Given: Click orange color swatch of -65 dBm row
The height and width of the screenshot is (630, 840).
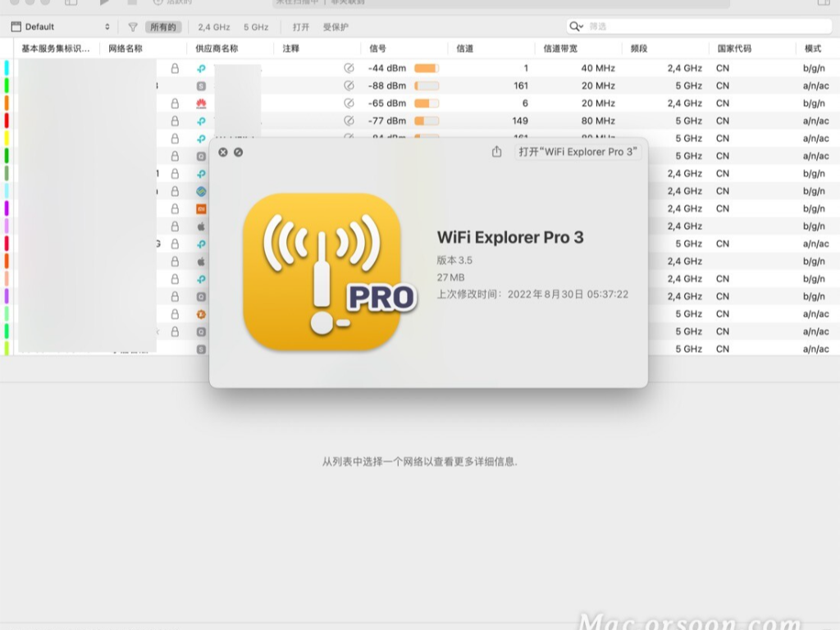Looking at the screenshot, I should point(7,103).
